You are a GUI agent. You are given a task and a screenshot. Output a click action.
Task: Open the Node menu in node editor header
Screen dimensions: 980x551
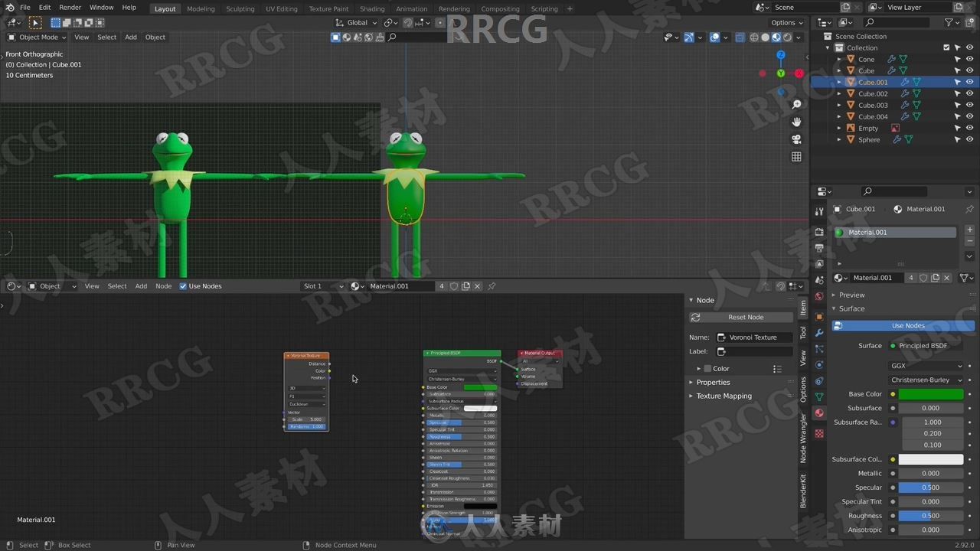click(164, 286)
